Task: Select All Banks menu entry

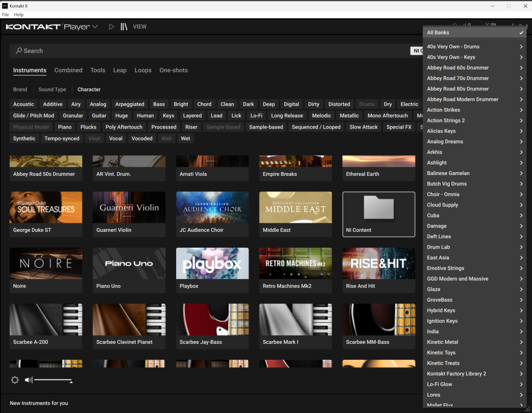Action: tap(475, 32)
